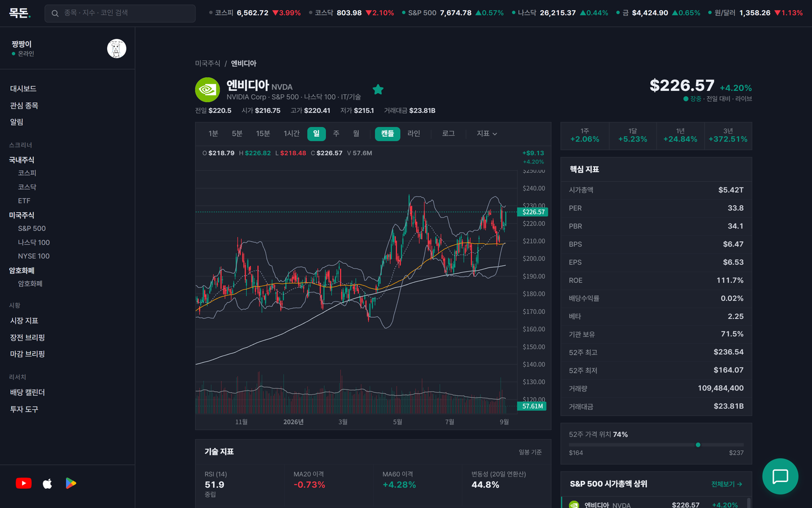Click the 원/달러 1,358.26 ticker item
Screen dimensions: 812x508
click(x=756, y=13)
